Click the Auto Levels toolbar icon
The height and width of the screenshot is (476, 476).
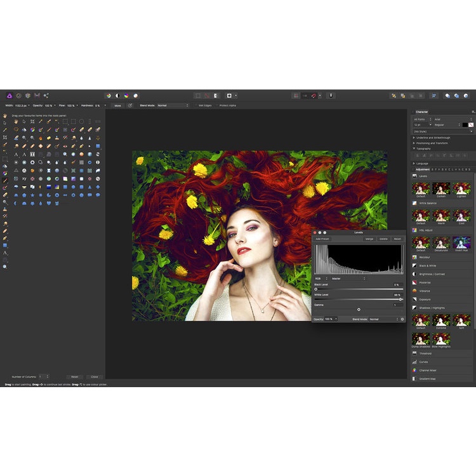point(109,95)
